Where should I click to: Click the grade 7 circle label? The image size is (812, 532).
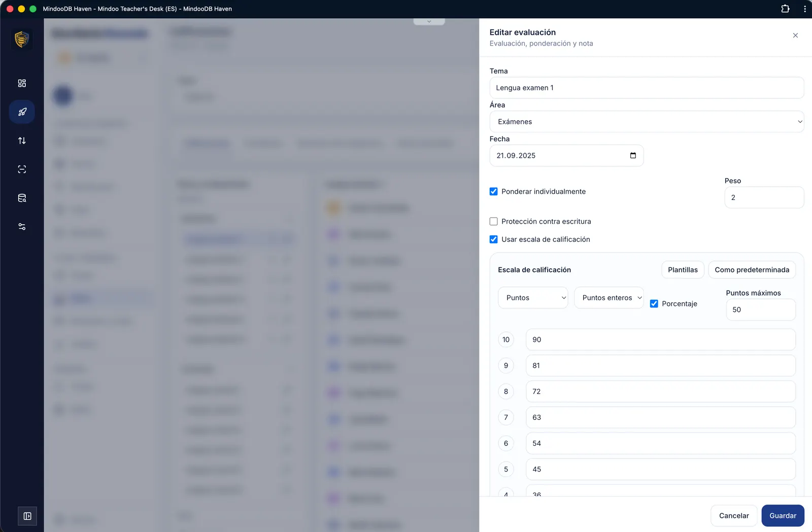506,417
